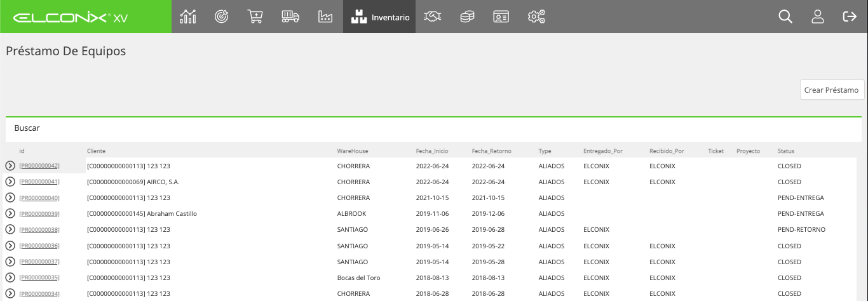Open the Inventario menu
This screenshot has width=868, height=301.
click(x=379, y=17)
